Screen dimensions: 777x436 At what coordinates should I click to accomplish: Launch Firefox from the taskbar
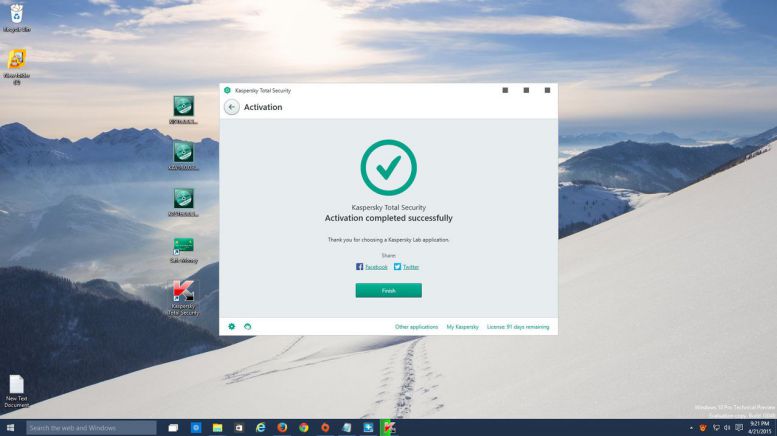point(282,428)
